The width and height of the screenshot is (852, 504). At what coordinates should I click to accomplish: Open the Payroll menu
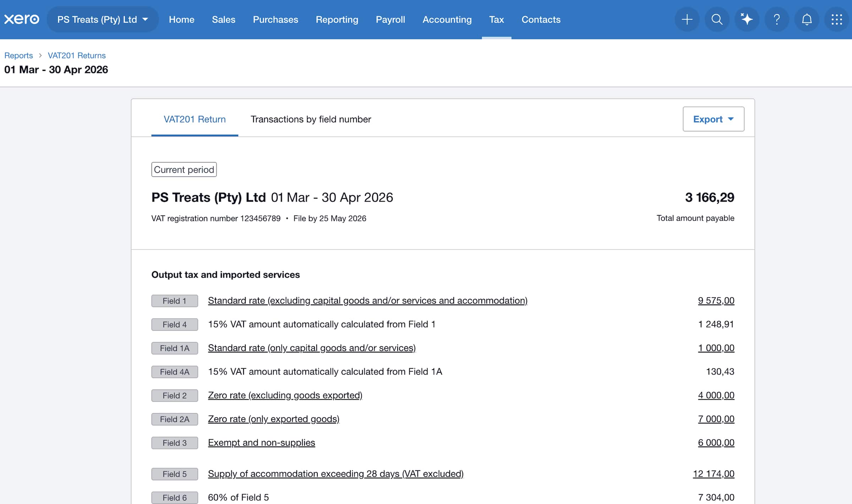pyautogui.click(x=390, y=19)
